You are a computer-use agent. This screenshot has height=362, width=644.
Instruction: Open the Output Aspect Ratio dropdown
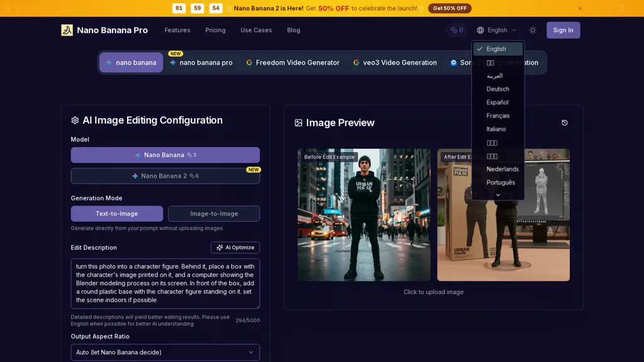pos(165,352)
